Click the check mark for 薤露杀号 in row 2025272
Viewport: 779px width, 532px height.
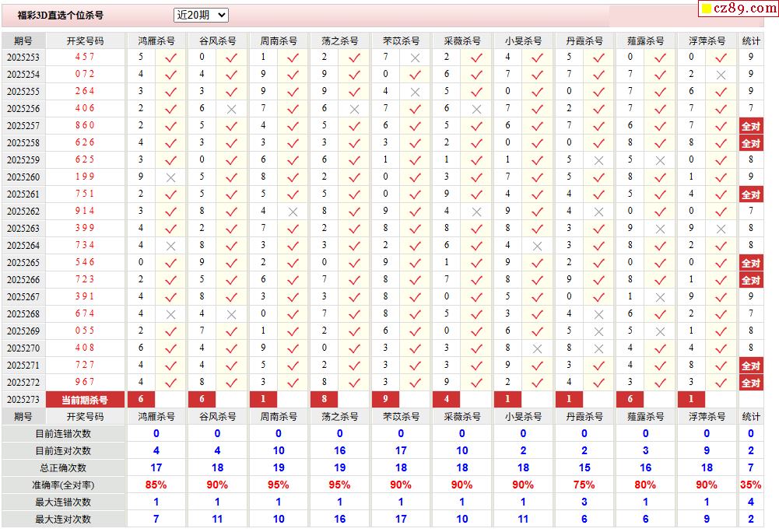pos(660,383)
